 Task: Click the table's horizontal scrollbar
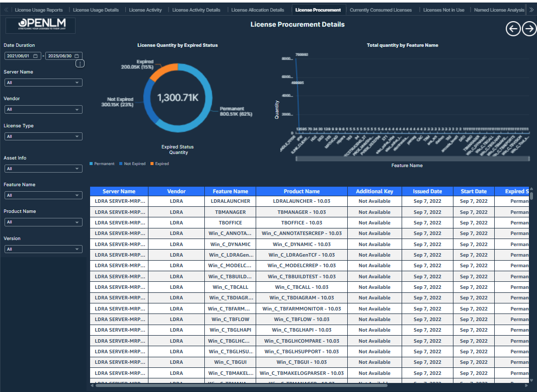point(242,386)
